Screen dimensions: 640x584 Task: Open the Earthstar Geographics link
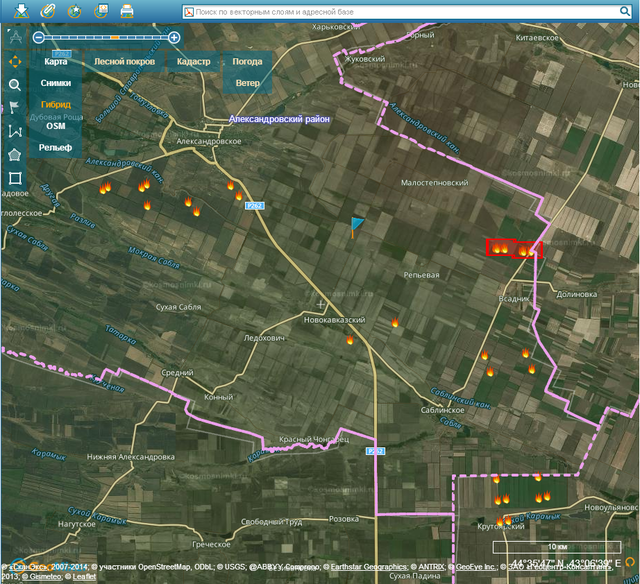(x=369, y=567)
